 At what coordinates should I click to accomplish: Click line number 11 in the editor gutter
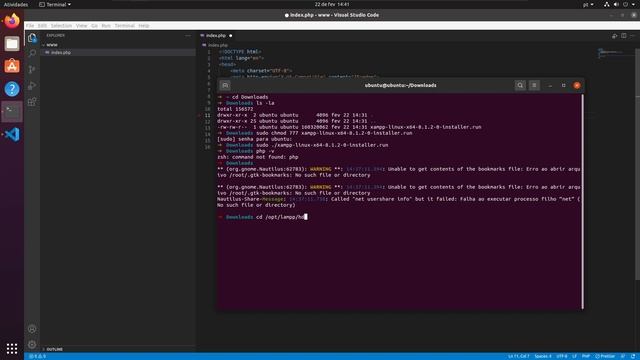(207, 116)
